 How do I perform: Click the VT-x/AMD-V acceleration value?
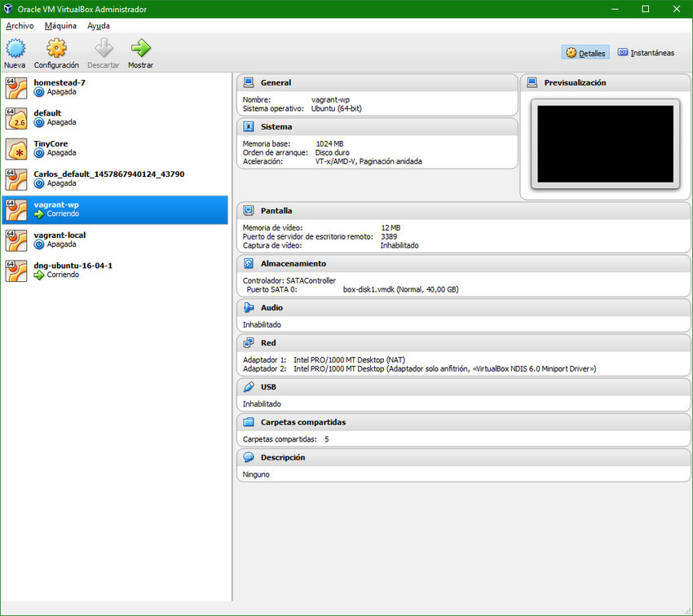click(369, 161)
